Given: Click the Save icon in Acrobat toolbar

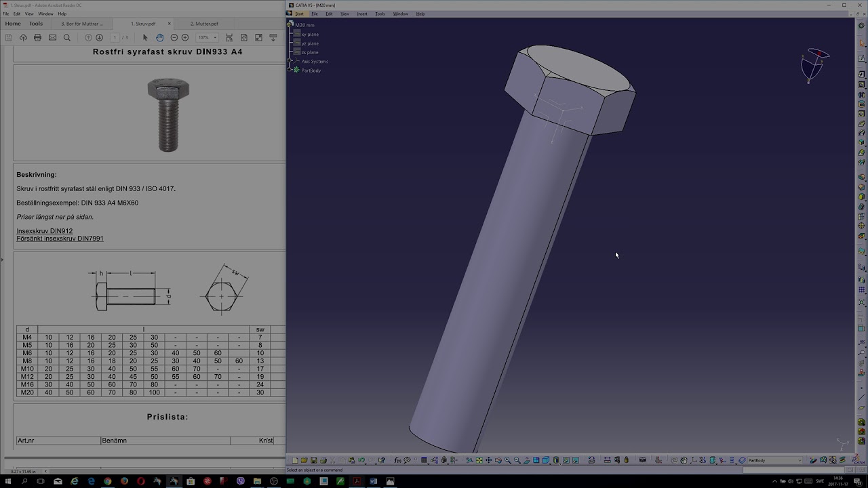Looking at the screenshot, I should click(9, 37).
